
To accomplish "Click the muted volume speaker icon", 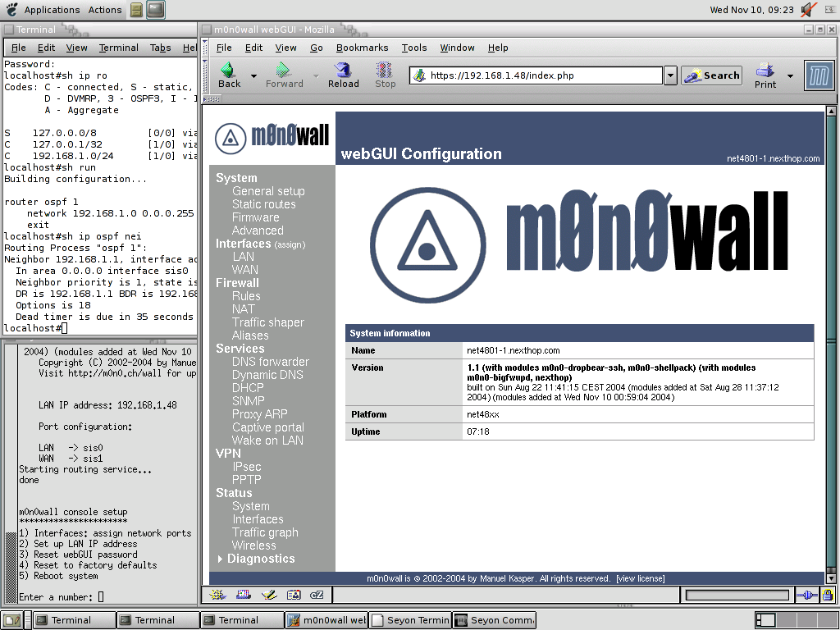I will pyautogui.click(x=808, y=10).
